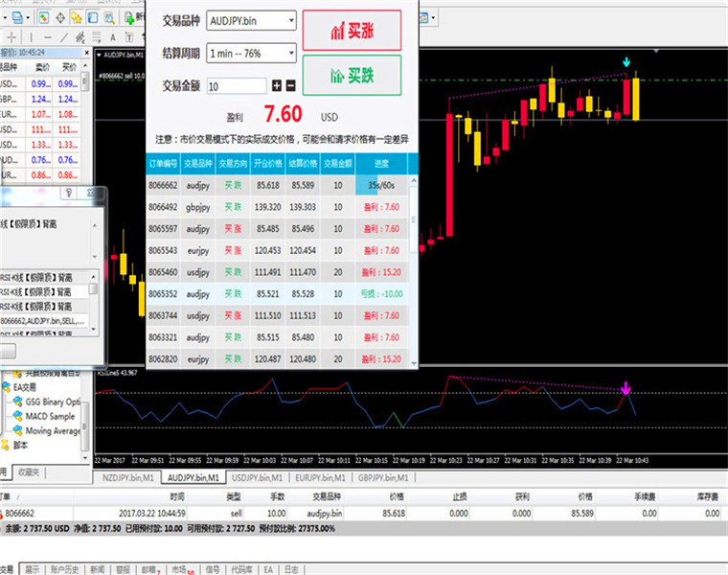Open the 1 min -- 76% period dropdown

tap(251, 54)
